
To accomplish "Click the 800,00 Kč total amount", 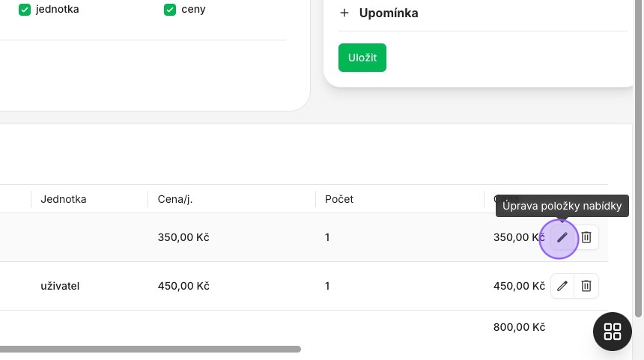I will [x=519, y=327].
